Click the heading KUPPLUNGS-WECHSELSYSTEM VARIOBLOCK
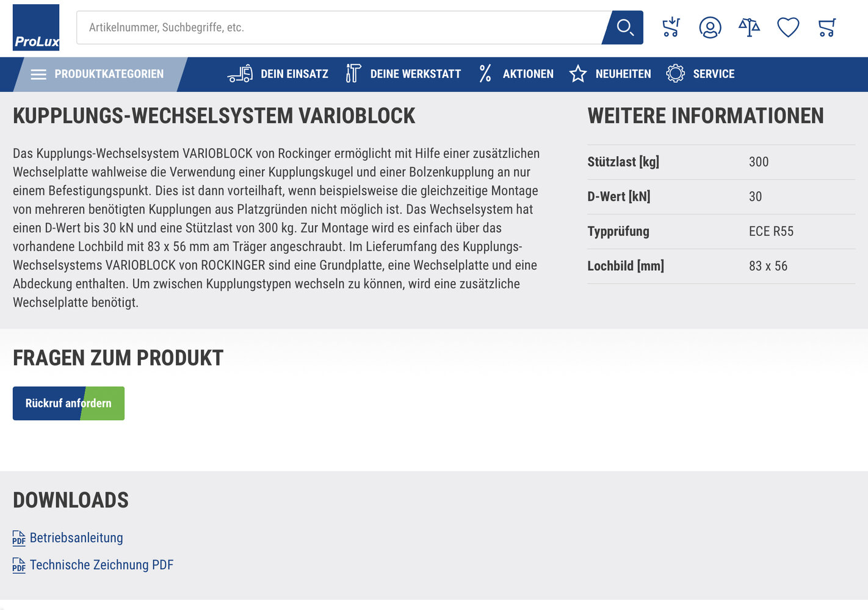 (214, 116)
